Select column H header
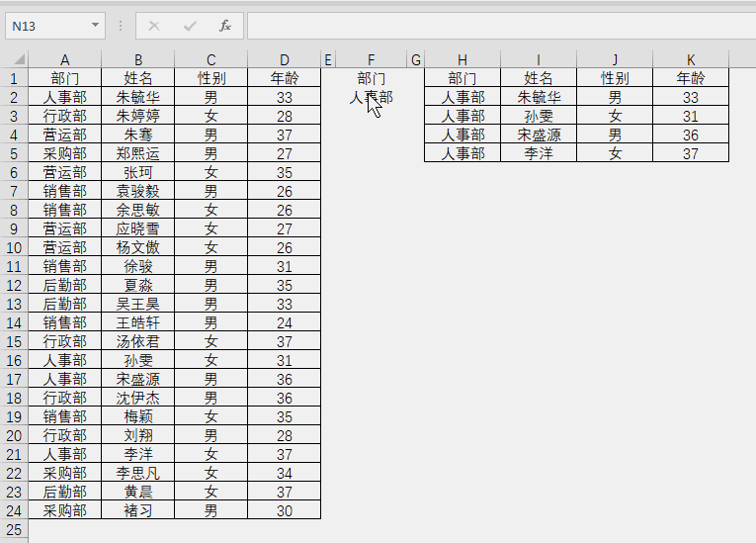This screenshot has width=756, height=543. coord(462,60)
